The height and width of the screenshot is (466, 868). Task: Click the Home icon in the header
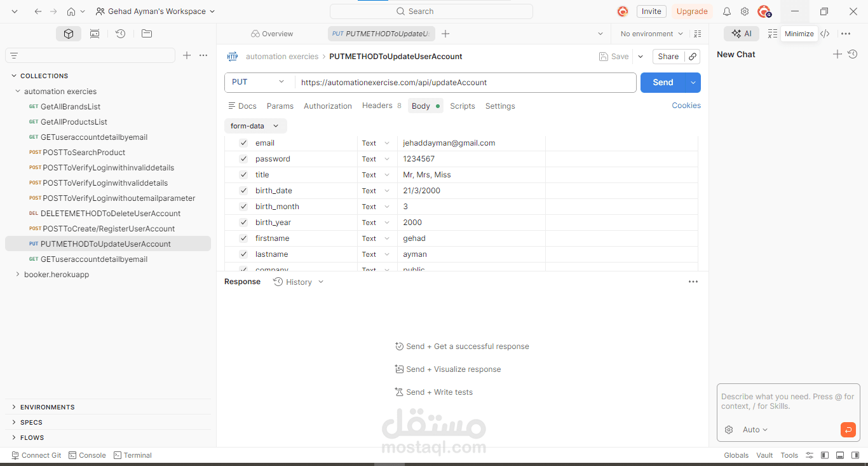coord(71,11)
